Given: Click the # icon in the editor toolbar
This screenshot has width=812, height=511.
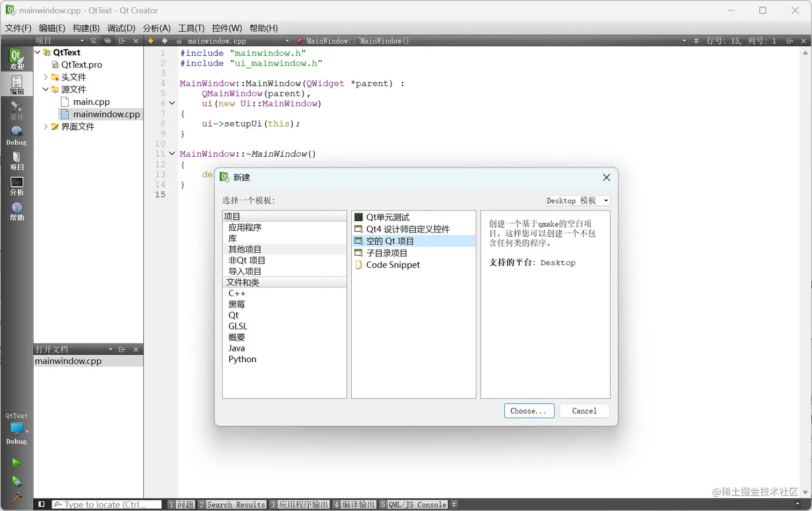Looking at the screenshot, I should pyautogui.click(x=696, y=41).
